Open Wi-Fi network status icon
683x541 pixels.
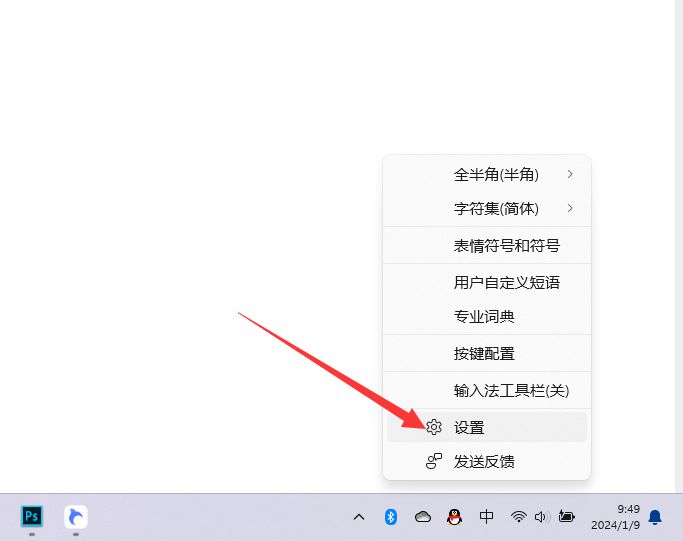click(x=518, y=517)
